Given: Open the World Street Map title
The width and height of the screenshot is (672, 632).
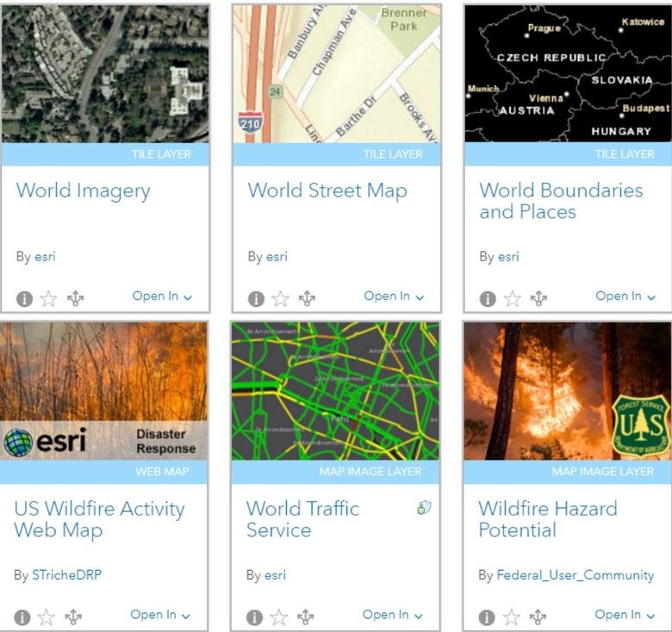Looking at the screenshot, I should click(x=327, y=191).
